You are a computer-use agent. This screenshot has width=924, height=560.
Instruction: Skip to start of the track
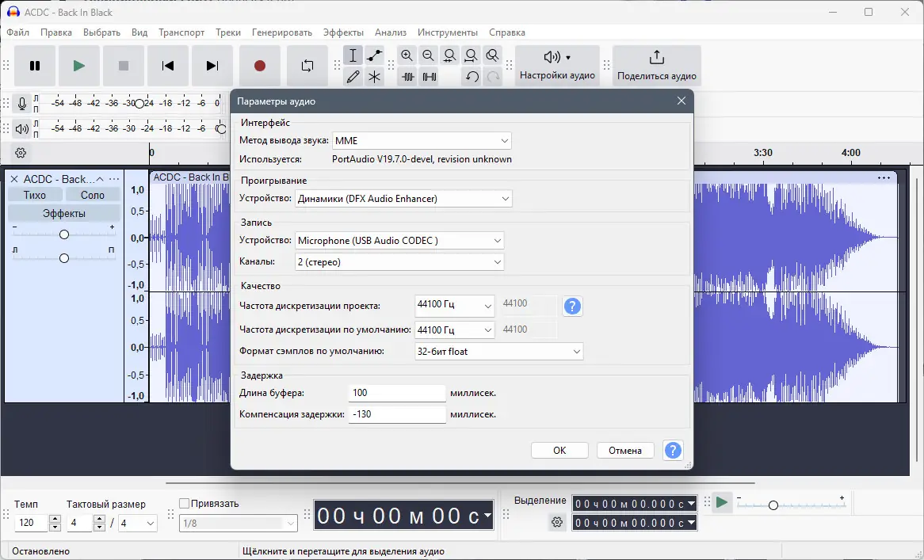click(x=168, y=66)
